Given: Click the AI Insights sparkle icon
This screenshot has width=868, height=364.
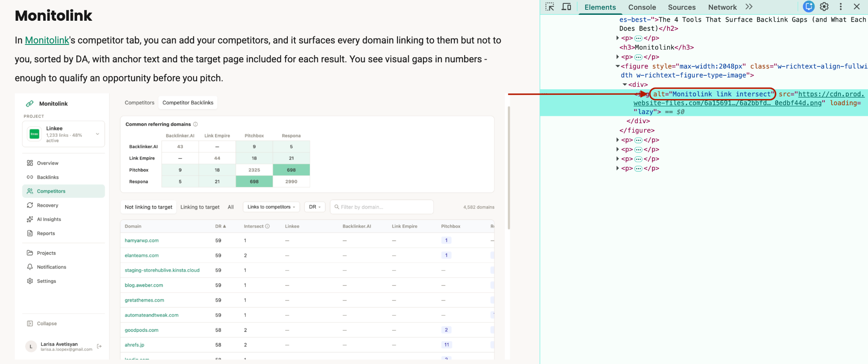Looking at the screenshot, I should point(30,219).
